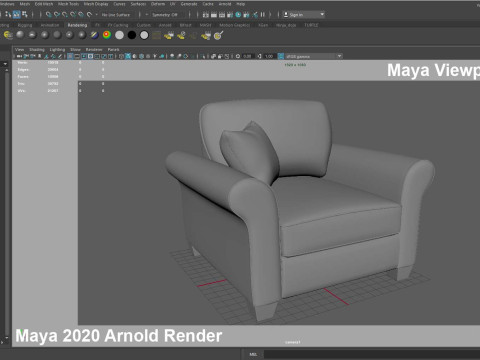The width and height of the screenshot is (480, 360).
Task: Open the viewport Shading menu
Action: pos(37,50)
